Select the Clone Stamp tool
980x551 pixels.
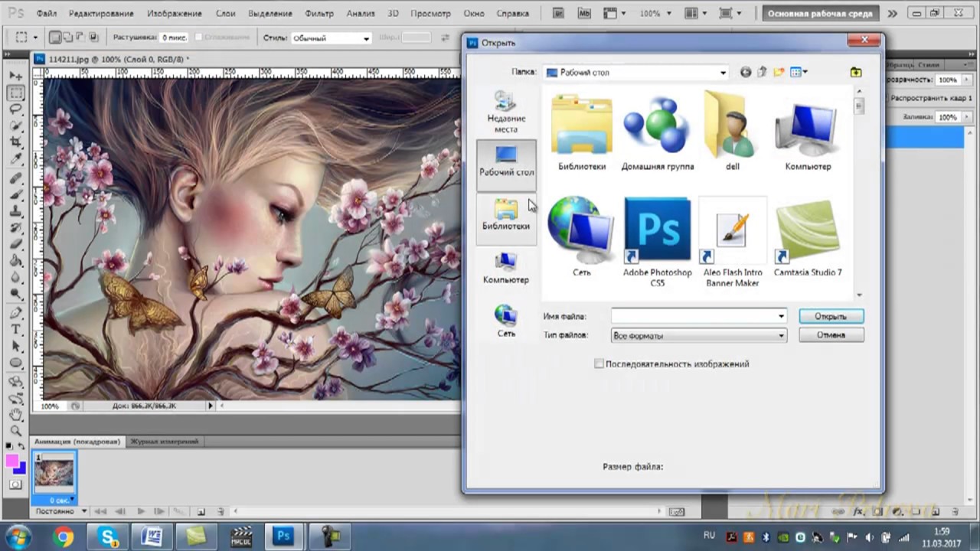pyautogui.click(x=15, y=212)
